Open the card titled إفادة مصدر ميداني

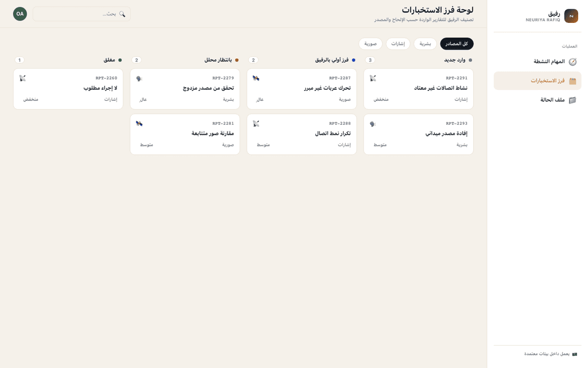coord(419,135)
